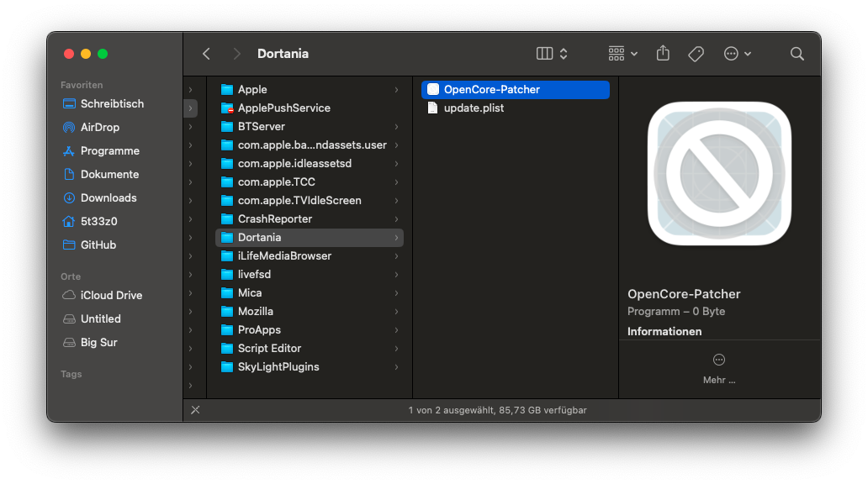Click the OpenCore-Patcher preview thumbnail
This screenshot has width=868, height=484.
click(719, 174)
